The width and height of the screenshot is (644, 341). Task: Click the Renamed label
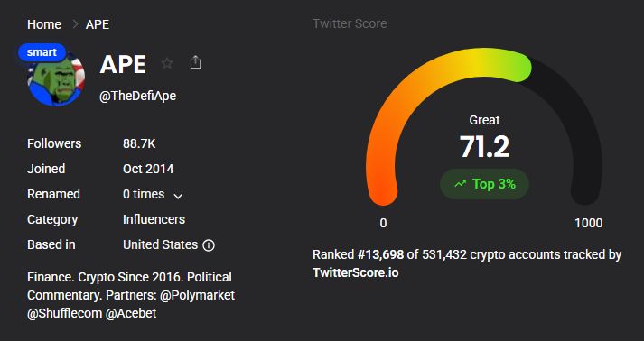(x=53, y=194)
